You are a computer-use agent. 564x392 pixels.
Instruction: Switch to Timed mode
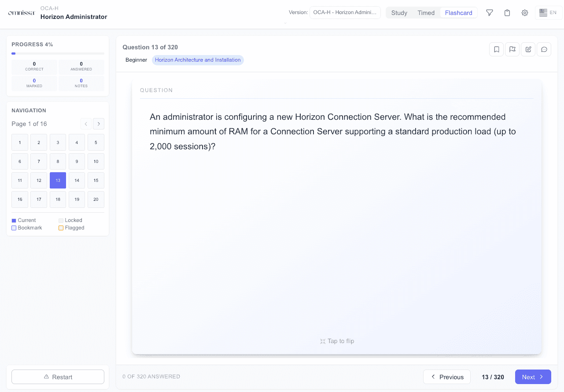coord(426,13)
